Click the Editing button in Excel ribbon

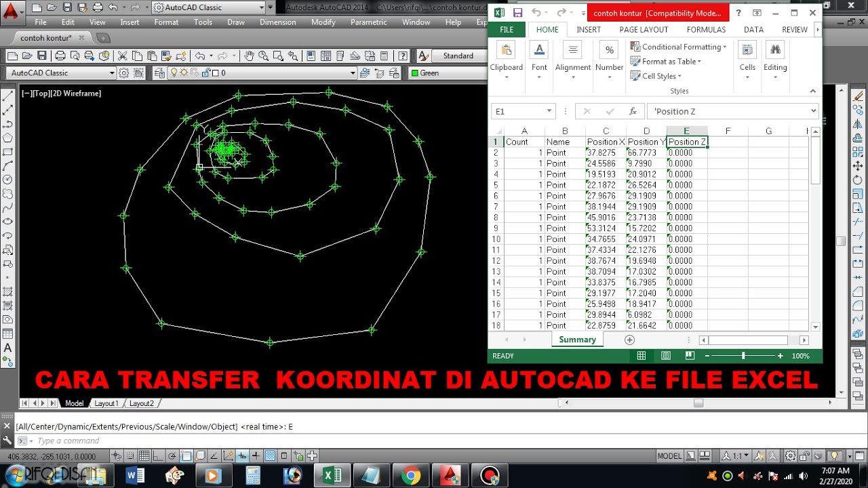775,60
